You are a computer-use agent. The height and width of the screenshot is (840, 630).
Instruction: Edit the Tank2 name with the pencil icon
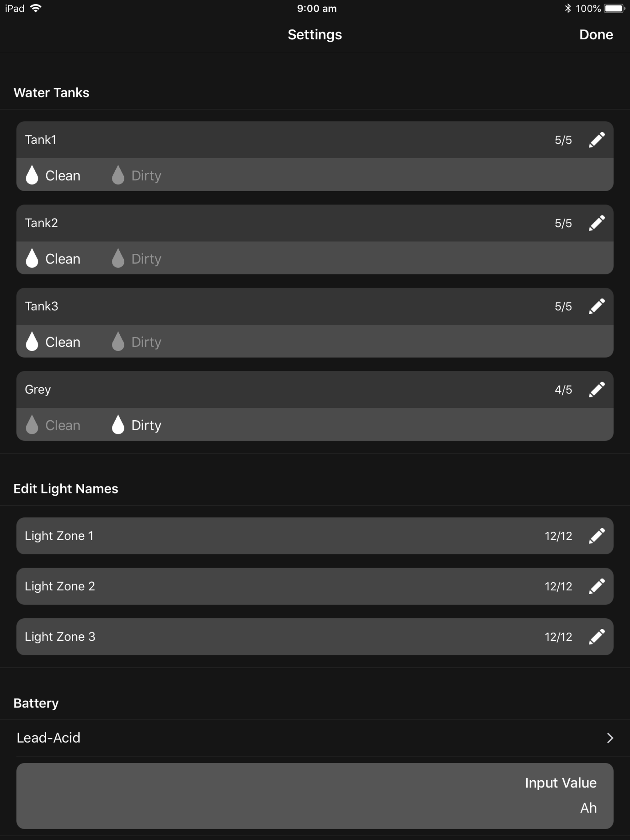pyautogui.click(x=596, y=223)
